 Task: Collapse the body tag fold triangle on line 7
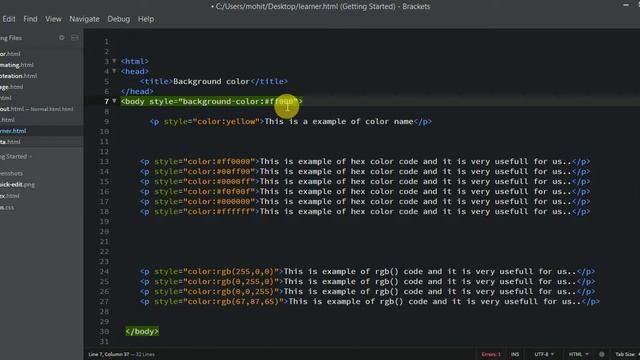click(114, 101)
